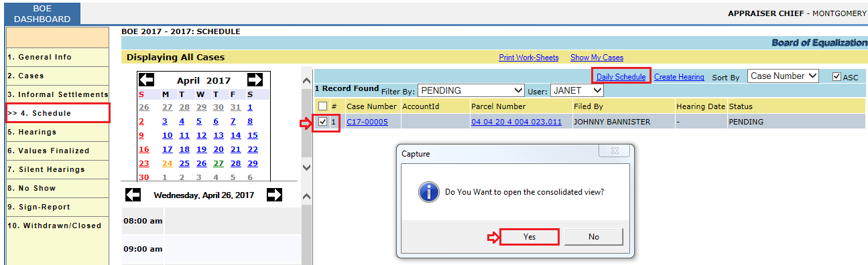Click Yes in the Capture dialog
This screenshot has width=868, height=265.
tap(530, 237)
